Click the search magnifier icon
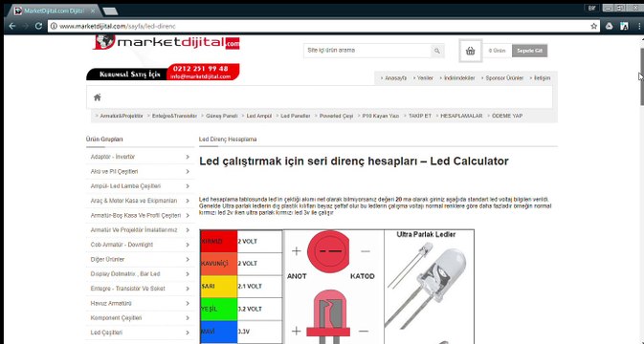Viewport: 644px width, 344px height. tap(437, 51)
